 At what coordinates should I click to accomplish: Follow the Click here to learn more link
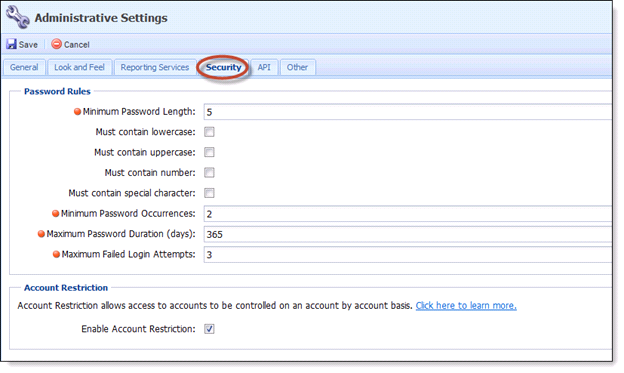pyautogui.click(x=466, y=306)
